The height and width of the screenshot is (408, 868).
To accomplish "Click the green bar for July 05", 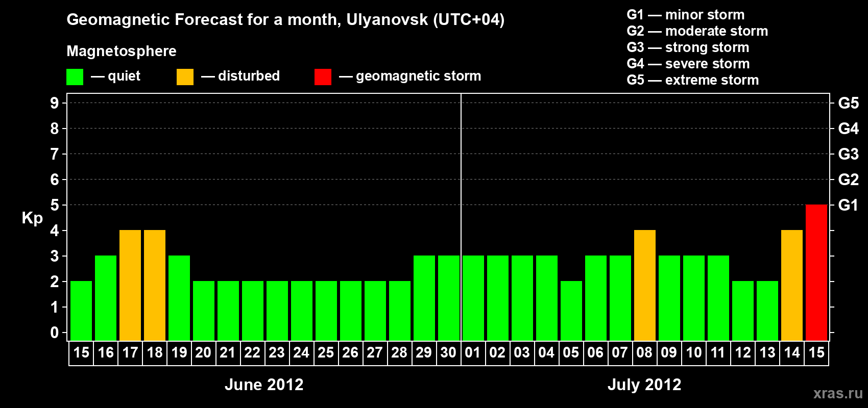I will (571, 311).
